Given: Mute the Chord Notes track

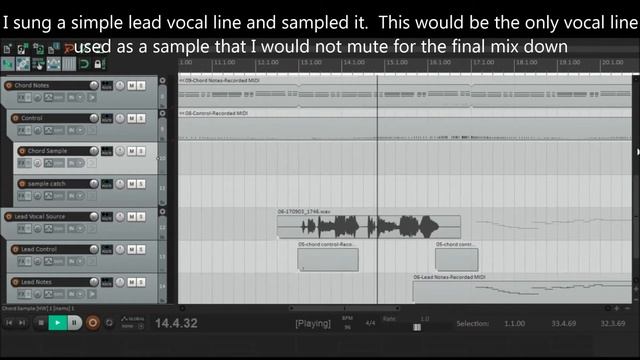Looking at the screenshot, I should tap(131, 85).
